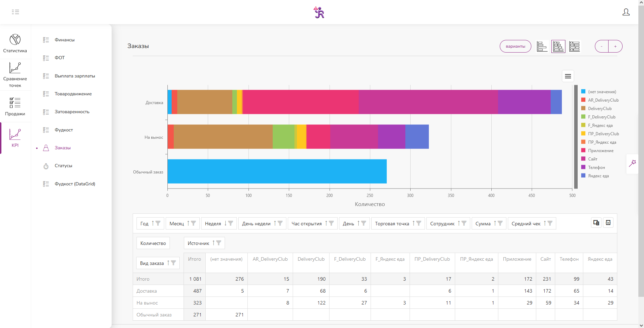This screenshot has width=644, height=328.
Task: Toggle F_Яндекс еда legend series
Action: pos(597,125)
